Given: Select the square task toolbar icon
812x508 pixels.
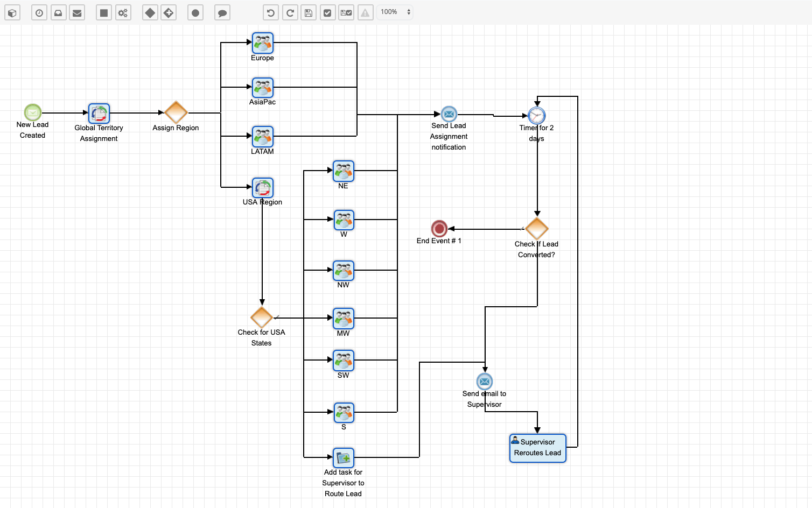Looking at the screenshot, I should click(104, 13).
